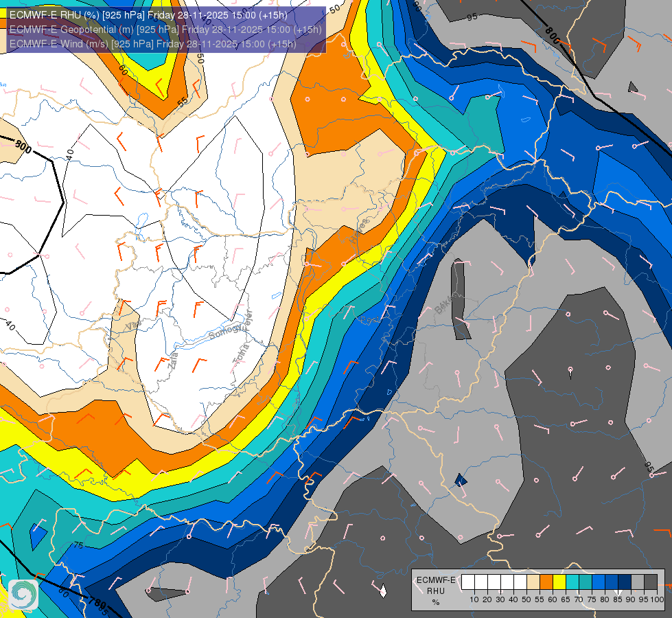Click the Heves county label on the map
Image resolution: width=672 pixels, height=618 pixels.
pos(359,231)
